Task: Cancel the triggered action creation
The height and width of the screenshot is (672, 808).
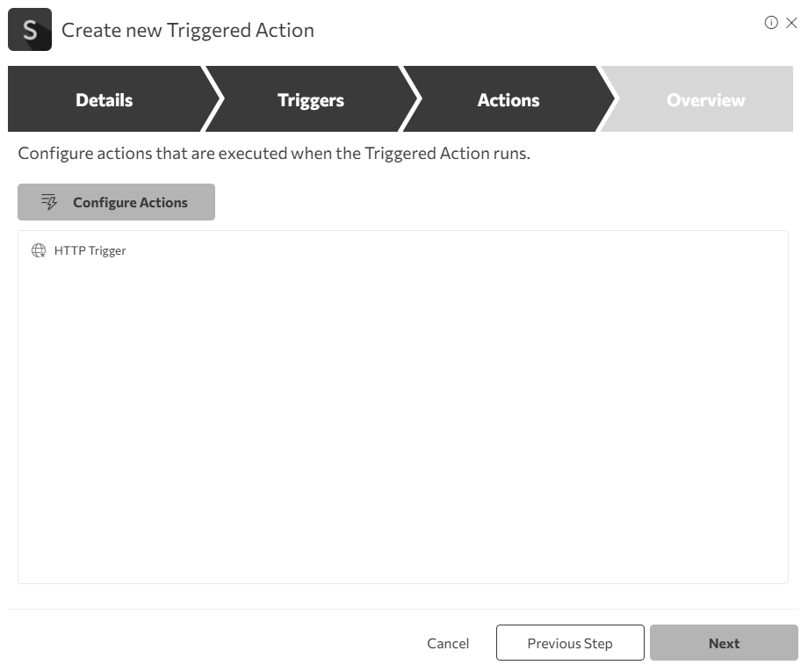Action: tap(448, 643)
